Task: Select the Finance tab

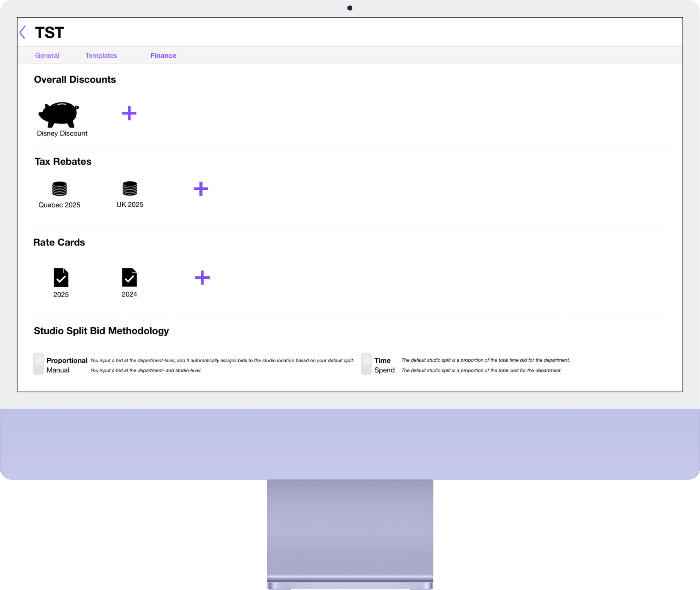Action: click(x=163, y=56)
